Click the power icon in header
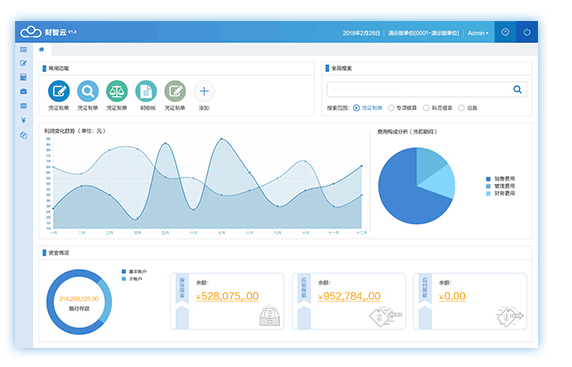Screen dimensions: 572x367 [527, 32]
